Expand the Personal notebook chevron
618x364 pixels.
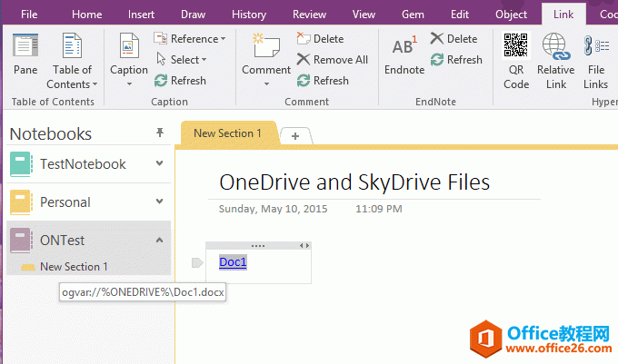[x=160, y=202]
